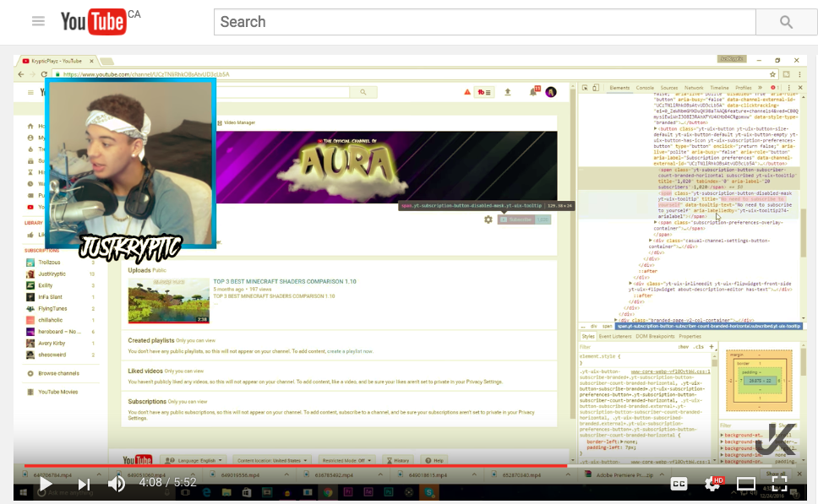
Task: Open DevTools three-dot customize menu
Action: point(788,88)
